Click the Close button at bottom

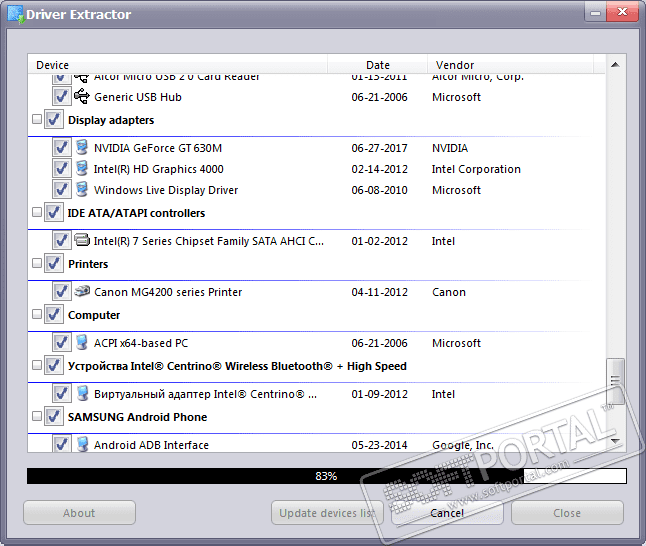coord(567,513)
